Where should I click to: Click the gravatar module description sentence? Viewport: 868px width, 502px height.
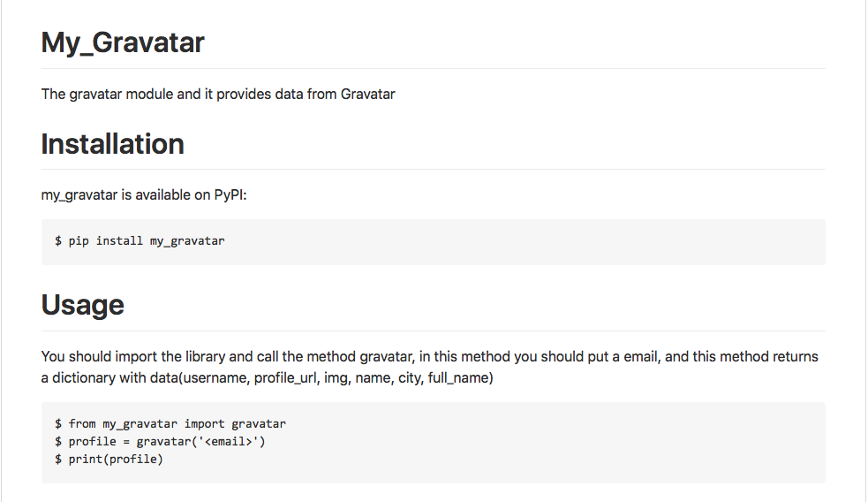(218, 95)
